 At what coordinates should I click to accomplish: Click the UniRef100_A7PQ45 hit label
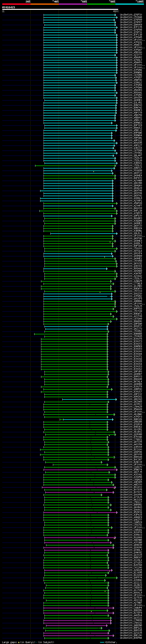point(131,37)
